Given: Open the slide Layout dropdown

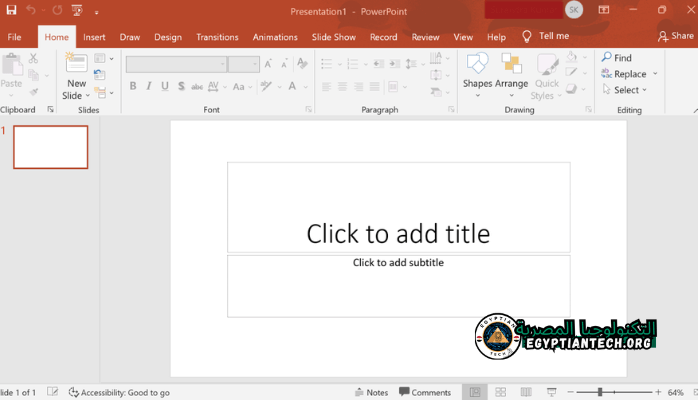Looking at the screenshot, I should pos(104,58).
